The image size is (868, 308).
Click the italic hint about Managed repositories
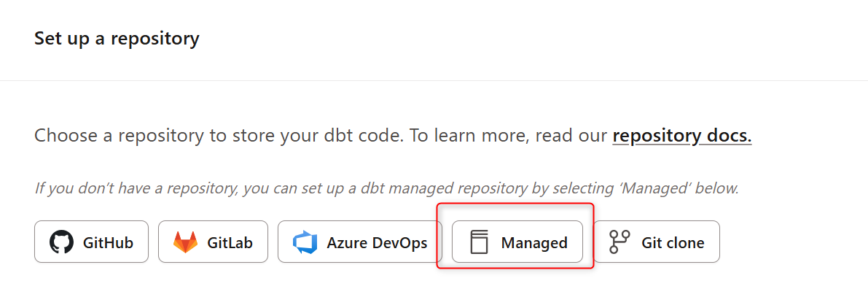(386, 188)
